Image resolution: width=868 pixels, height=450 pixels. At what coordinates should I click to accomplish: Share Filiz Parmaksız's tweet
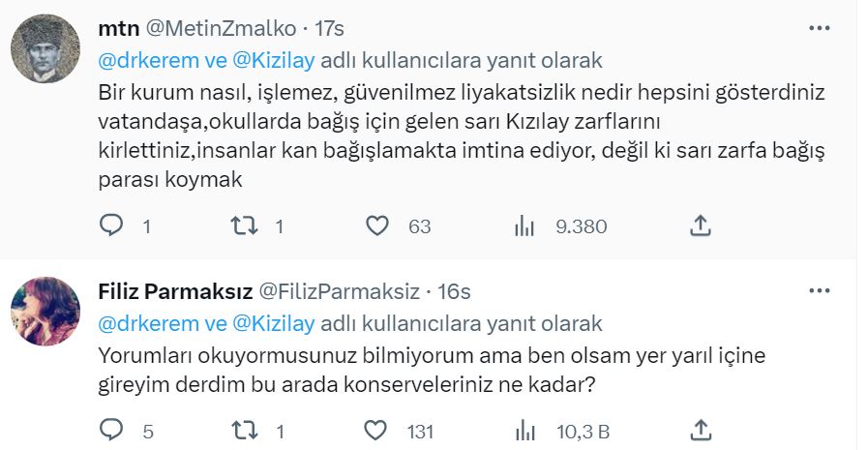pyautogui.click(x=702, y=430)
